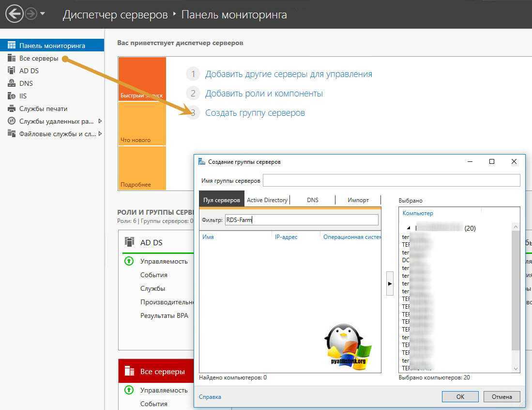
Task: Open Службы печати in the sidebar
Action: (43, 109)
